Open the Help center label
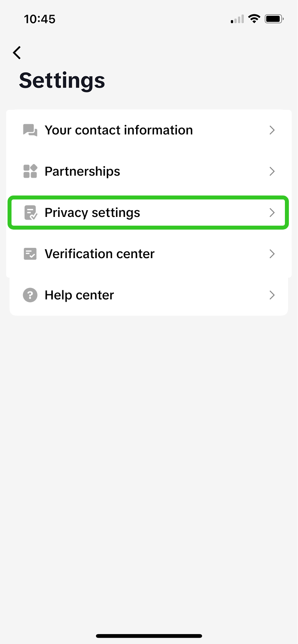The width and height of the screenshot is (298, 644). click(x=79, y=295)
